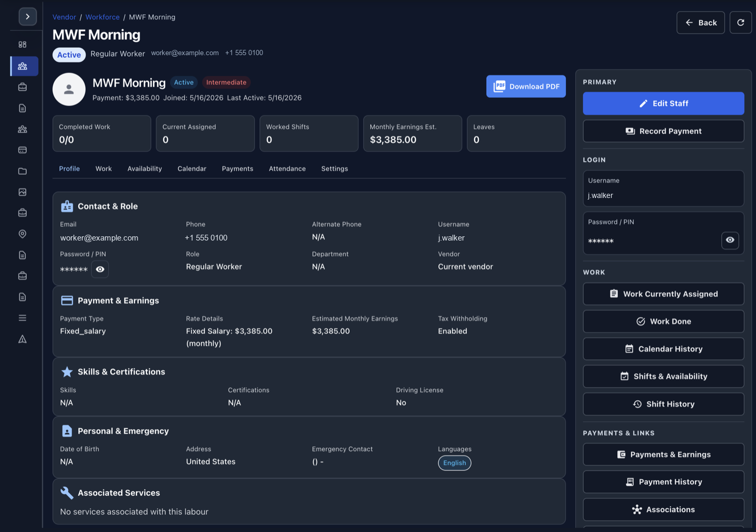Click the Fixed_salary payment type value
Image resolution: width=756 pixels, height=532 pixels.
coord(83,331)
